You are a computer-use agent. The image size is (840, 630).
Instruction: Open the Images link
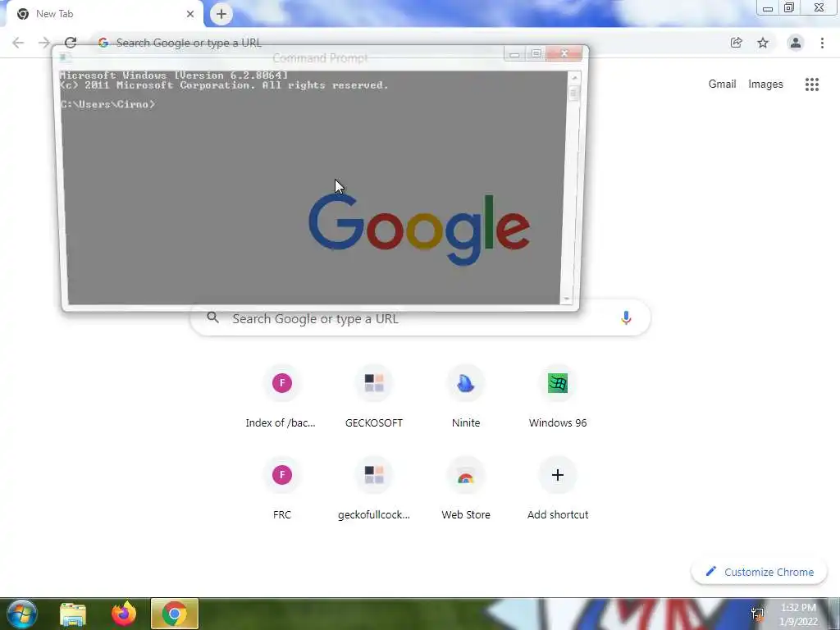[x=765, y=84]
